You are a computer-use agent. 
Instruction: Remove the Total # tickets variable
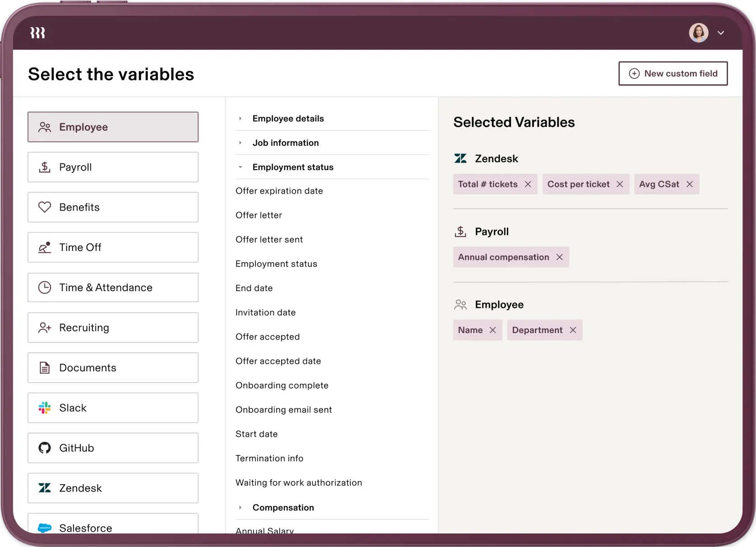(x=529, y=184)
